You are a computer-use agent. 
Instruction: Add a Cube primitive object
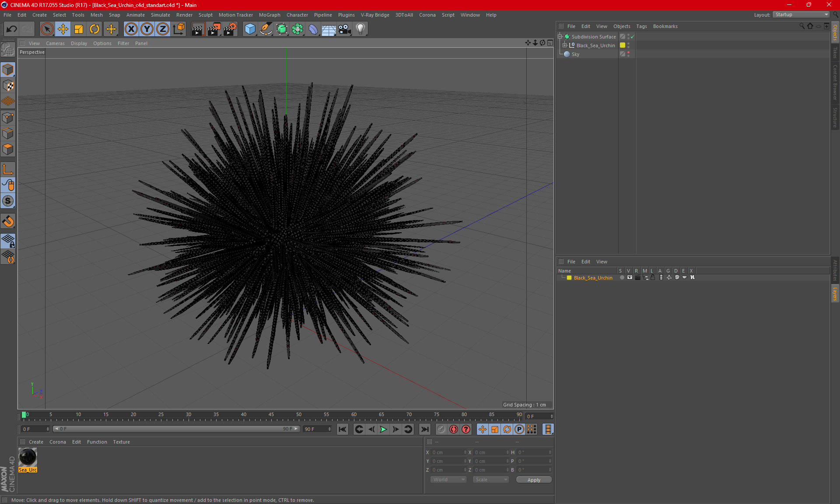point(250,29)
